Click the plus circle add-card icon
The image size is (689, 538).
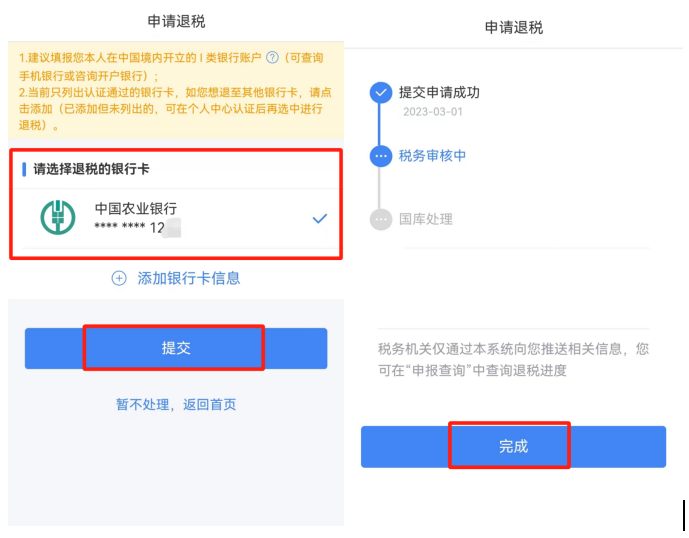point(119,278)
